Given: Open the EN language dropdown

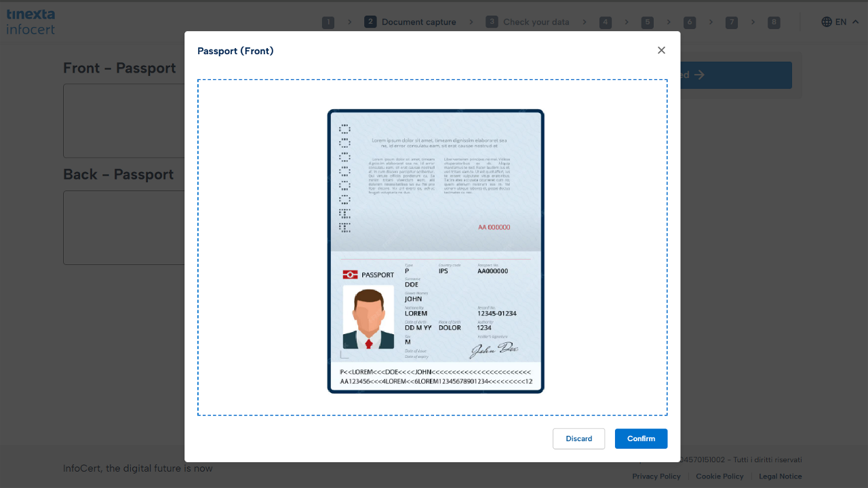Looking at the screenshot, I should point(840,22).
